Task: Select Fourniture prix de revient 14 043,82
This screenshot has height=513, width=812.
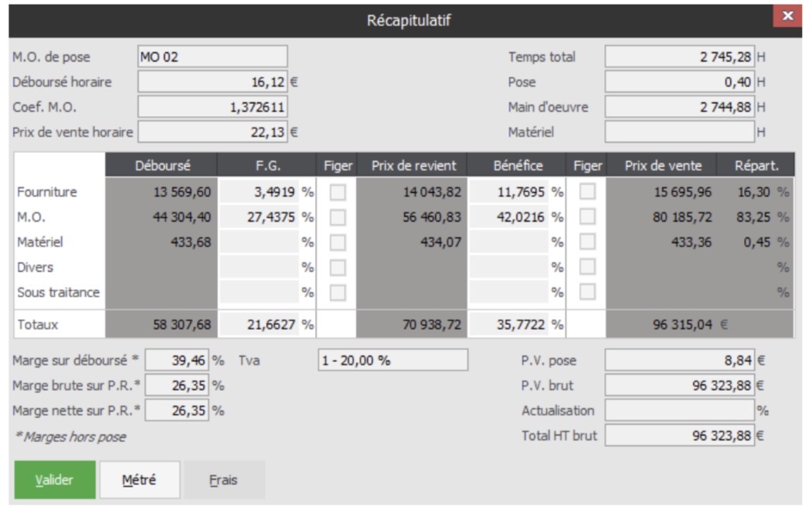Action: coord(432,192)
